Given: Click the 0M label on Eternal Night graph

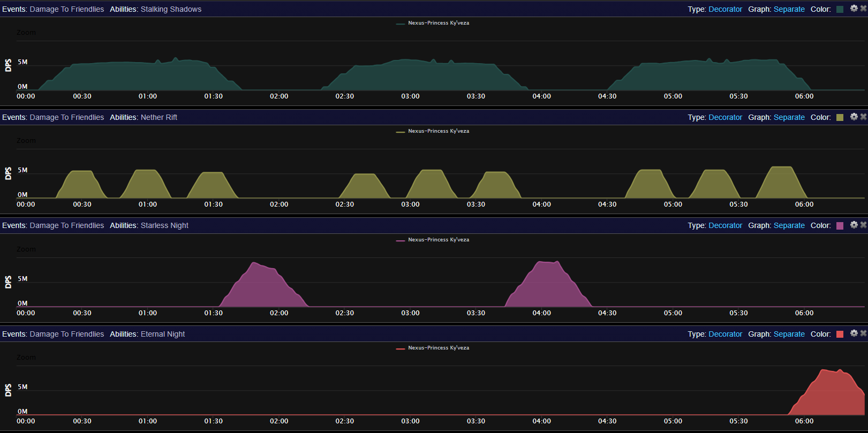Looking at the screenshot, I should [22, 412].
